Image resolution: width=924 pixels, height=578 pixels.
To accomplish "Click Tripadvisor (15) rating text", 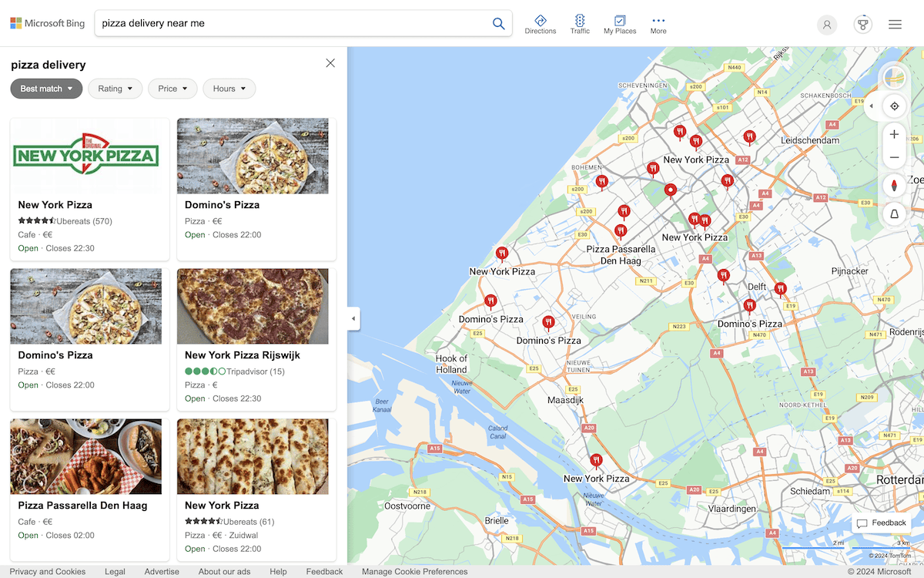I will coord(255,371).
